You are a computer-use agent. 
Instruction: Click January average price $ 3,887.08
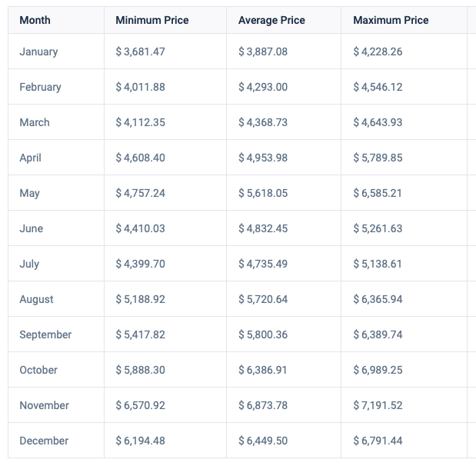pyautogui.click(x=263, y=52)
